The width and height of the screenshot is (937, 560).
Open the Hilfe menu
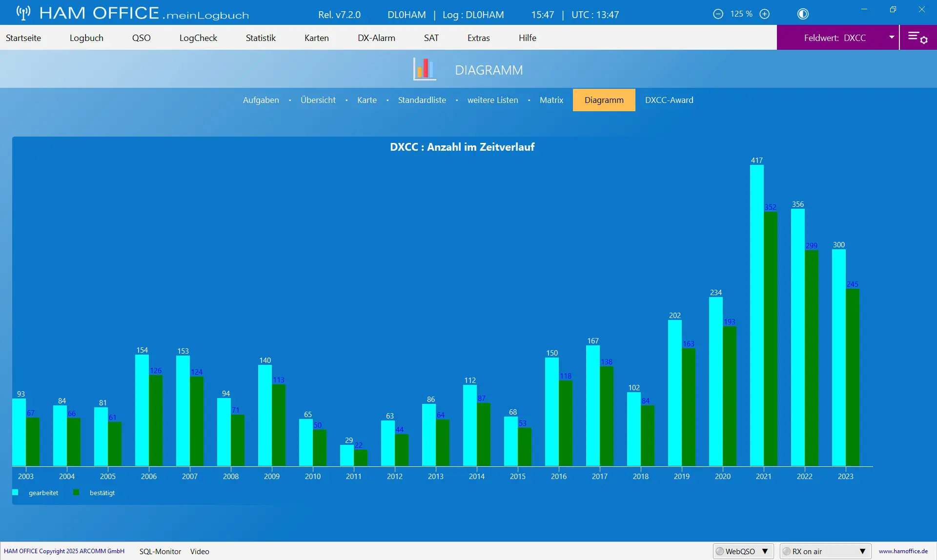pos(528,38)
